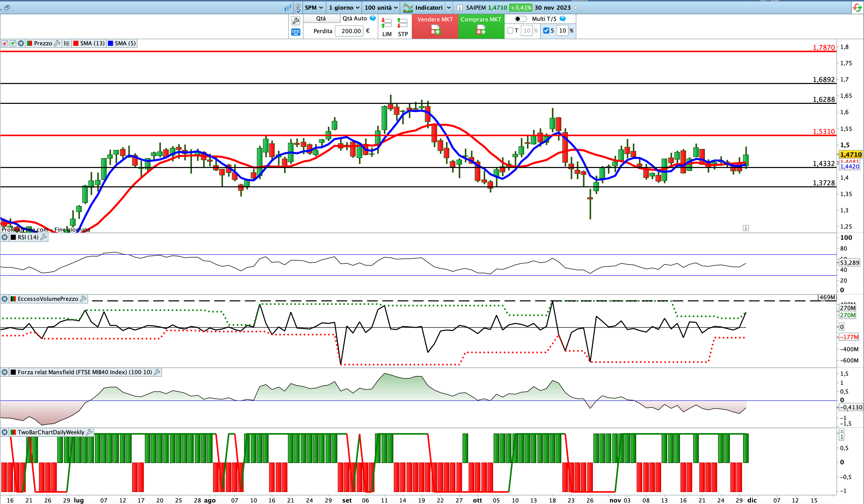This screenshot has width=864, height=504.
Task: Click the T percentage input field
Action: point(527,31)
